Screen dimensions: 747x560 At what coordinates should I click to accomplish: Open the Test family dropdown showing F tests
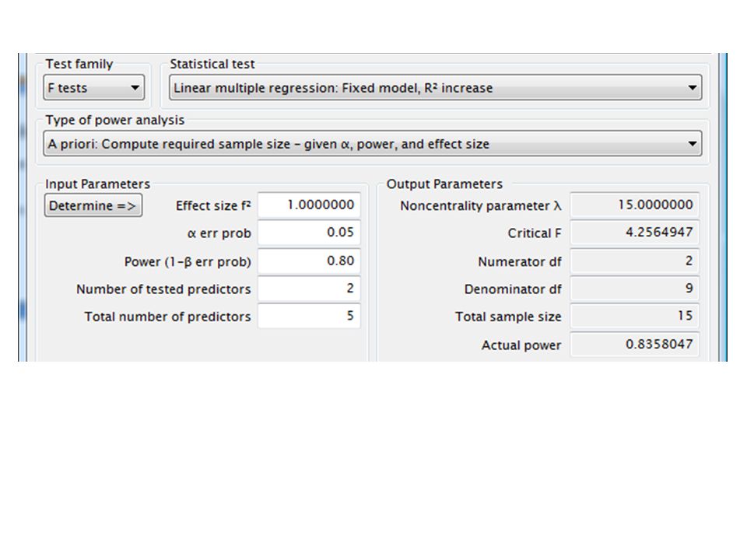point(94,88)
